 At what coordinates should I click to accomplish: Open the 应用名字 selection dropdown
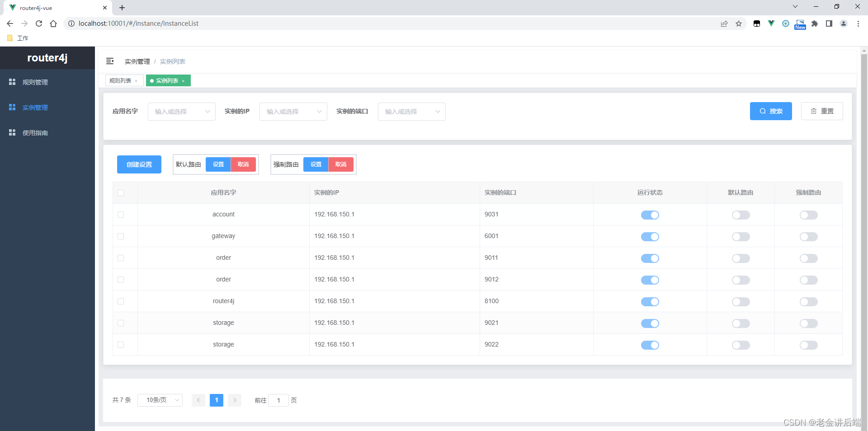(x=181, y=111)
